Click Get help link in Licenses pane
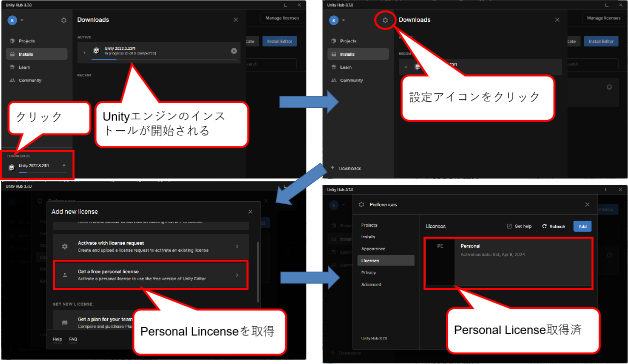This screenshot has height=364, width=628. tap(523, 226)
